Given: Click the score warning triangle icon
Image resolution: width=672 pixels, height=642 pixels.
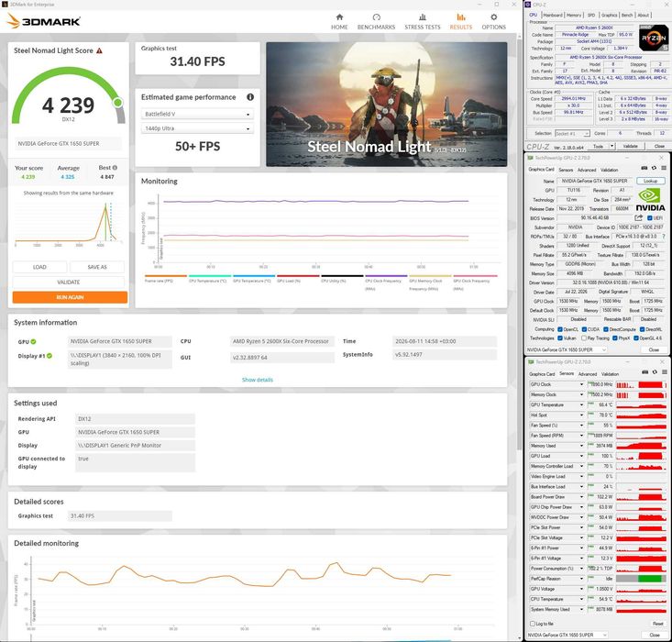Looking at the screenshot, I should (x=99, y=50).
